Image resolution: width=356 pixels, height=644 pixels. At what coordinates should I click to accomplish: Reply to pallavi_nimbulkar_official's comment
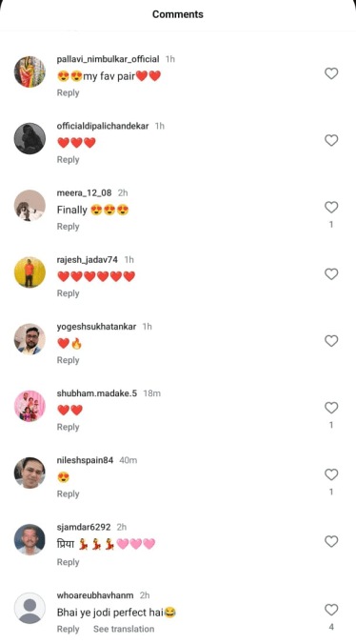[x=68, y=92]
